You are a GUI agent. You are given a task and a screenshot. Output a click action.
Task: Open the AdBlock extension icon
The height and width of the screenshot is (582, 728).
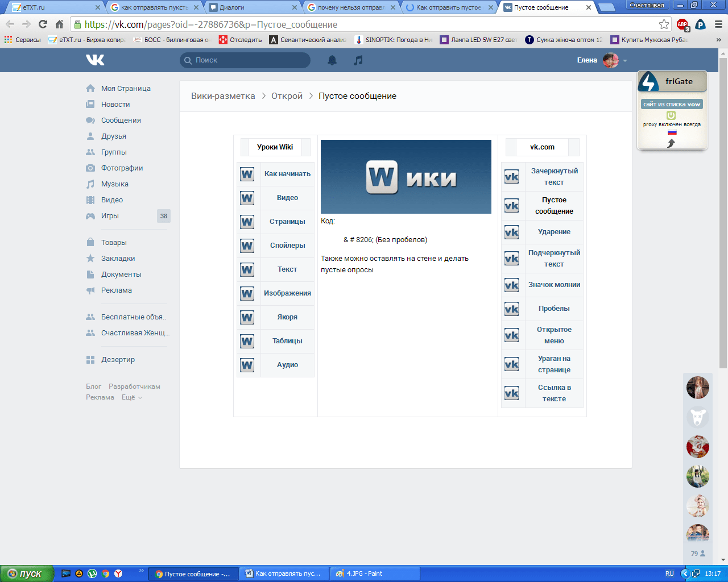tap(682, 24)
